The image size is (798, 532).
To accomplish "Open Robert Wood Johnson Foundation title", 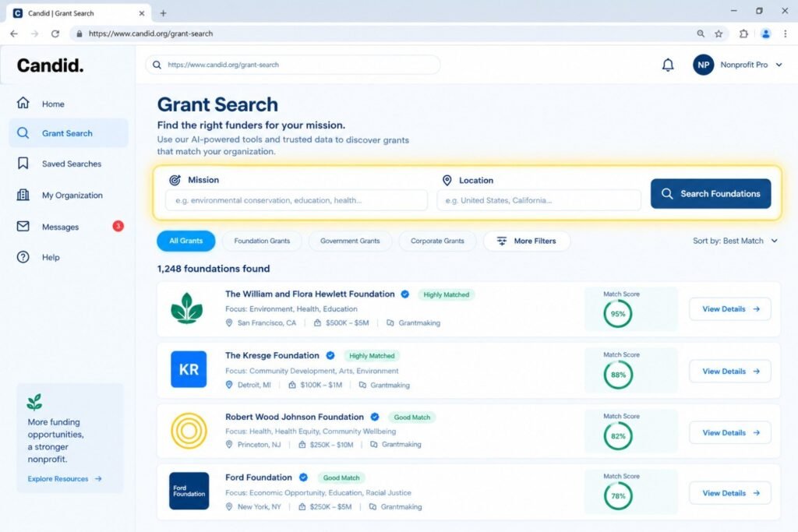I will [295, 417].
